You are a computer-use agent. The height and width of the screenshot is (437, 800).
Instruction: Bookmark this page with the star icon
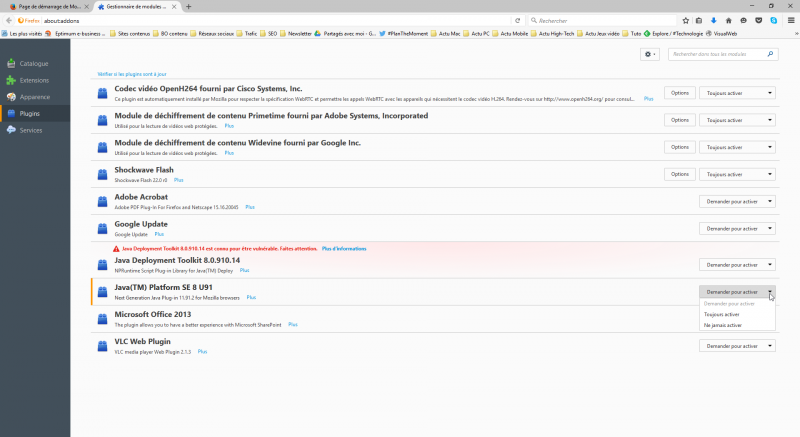coord(686,20)
